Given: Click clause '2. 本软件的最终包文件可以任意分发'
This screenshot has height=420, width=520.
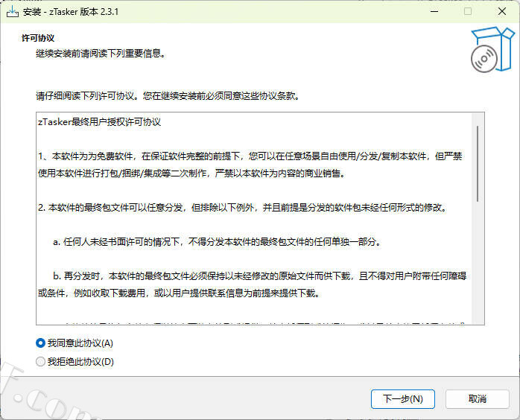Looking at the screenshot, I should (x=243, y=208).
